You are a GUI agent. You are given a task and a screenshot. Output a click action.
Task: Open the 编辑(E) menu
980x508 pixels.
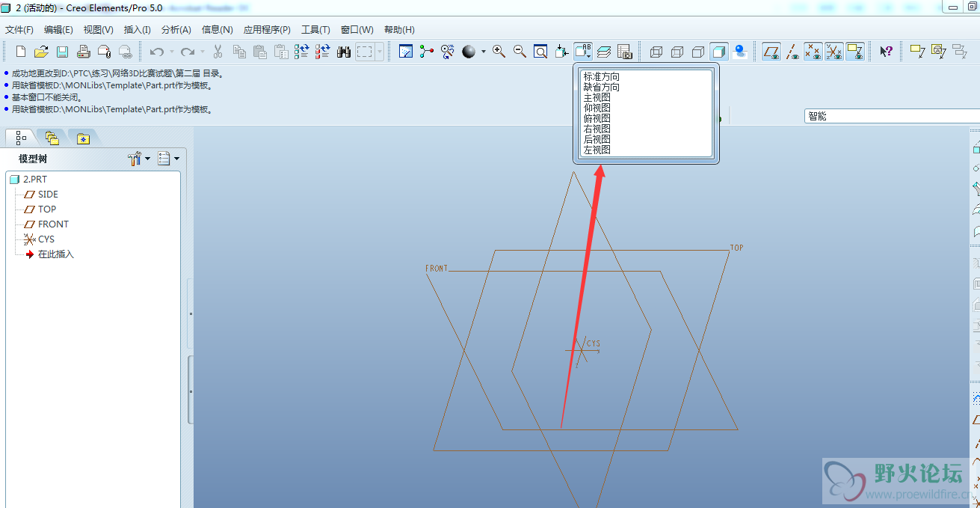click(x=58, y=30)
